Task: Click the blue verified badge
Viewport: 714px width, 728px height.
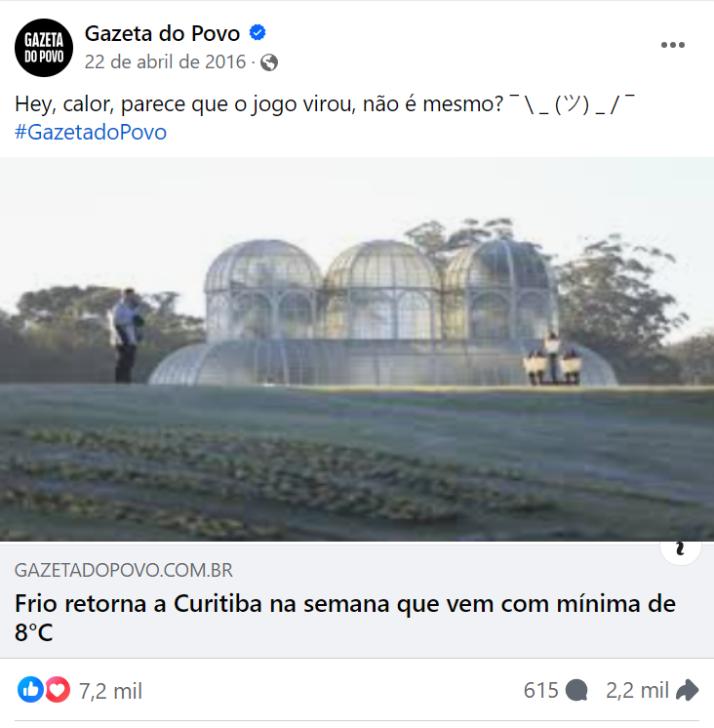Action: (258, 33)
